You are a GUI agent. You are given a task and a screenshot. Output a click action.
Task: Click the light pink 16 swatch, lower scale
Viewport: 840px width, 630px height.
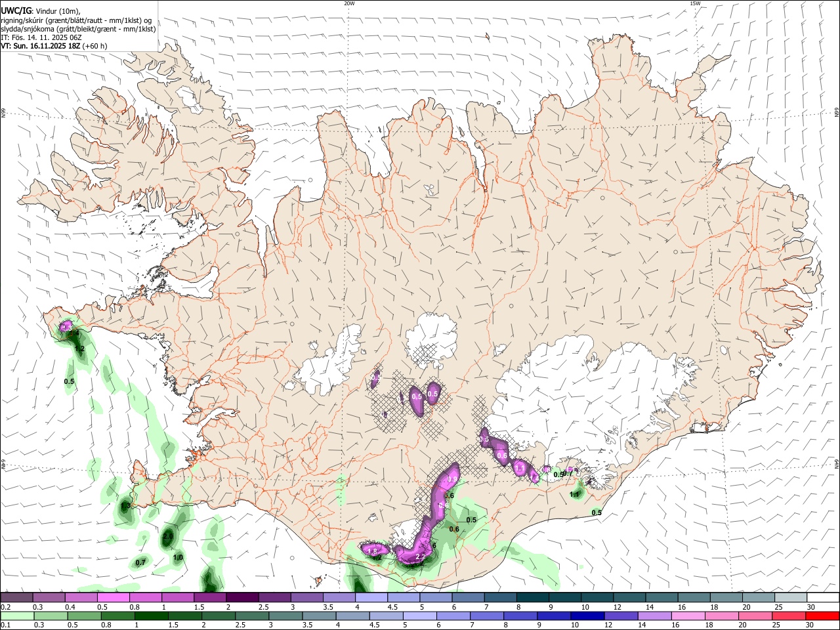click(688, 616)
